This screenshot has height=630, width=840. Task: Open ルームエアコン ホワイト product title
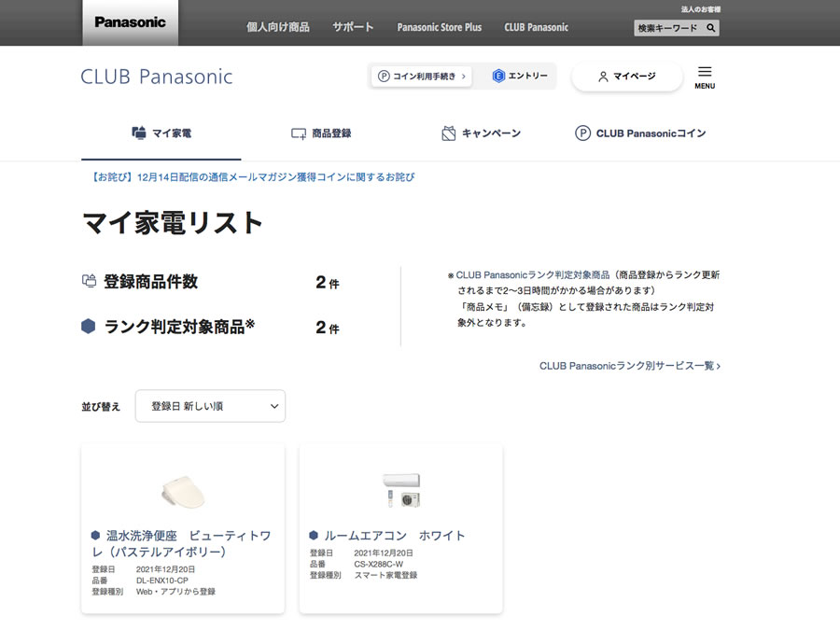pyautogui.click(x=394, y=535)
